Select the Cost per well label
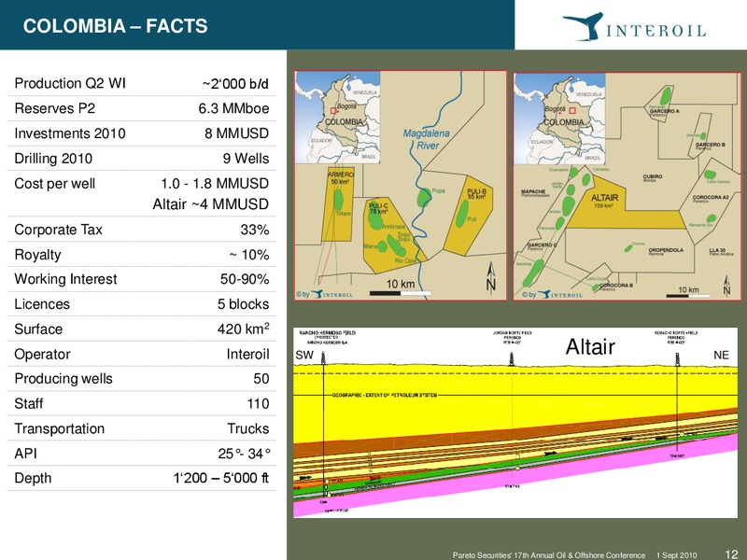Screen dimensions: 747x560 (55, 183)
